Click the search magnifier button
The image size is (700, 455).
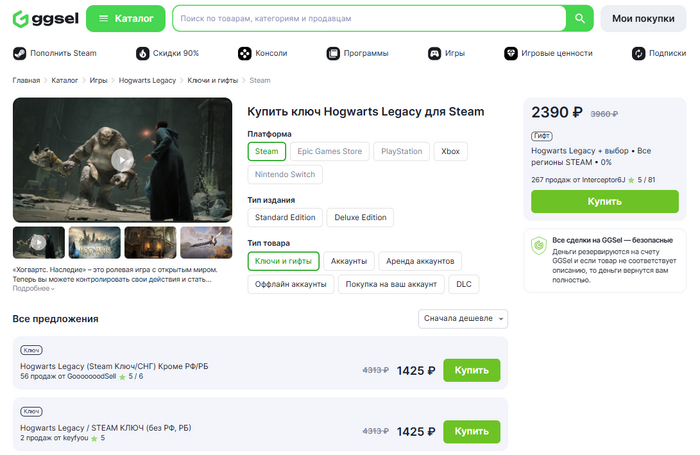pyautogui.click(x=579, y=18)
